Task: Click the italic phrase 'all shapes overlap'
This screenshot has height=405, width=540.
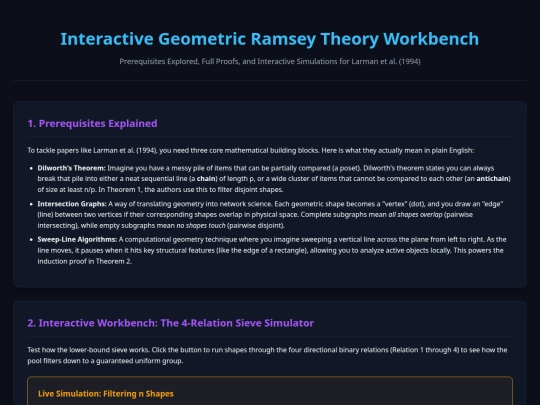Action: (x=415, y=215)
